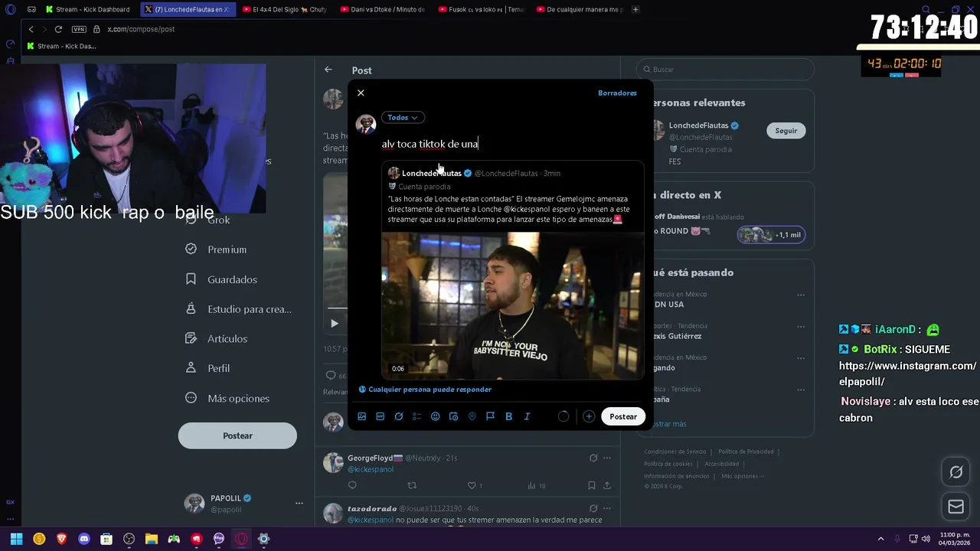The height and width of the screenshot is (551, 980).
Task: Open quoted LonchedeFlautas post video
Action: pyautogui.click(x=513, y=306)
